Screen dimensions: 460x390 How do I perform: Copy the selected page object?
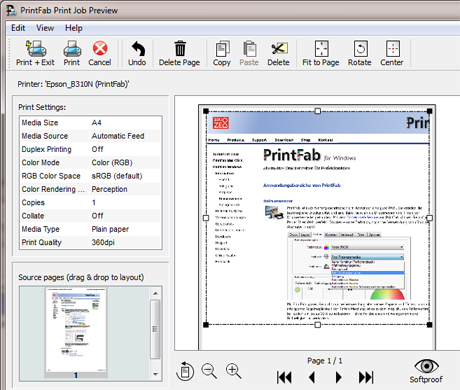tap(222, 53)
